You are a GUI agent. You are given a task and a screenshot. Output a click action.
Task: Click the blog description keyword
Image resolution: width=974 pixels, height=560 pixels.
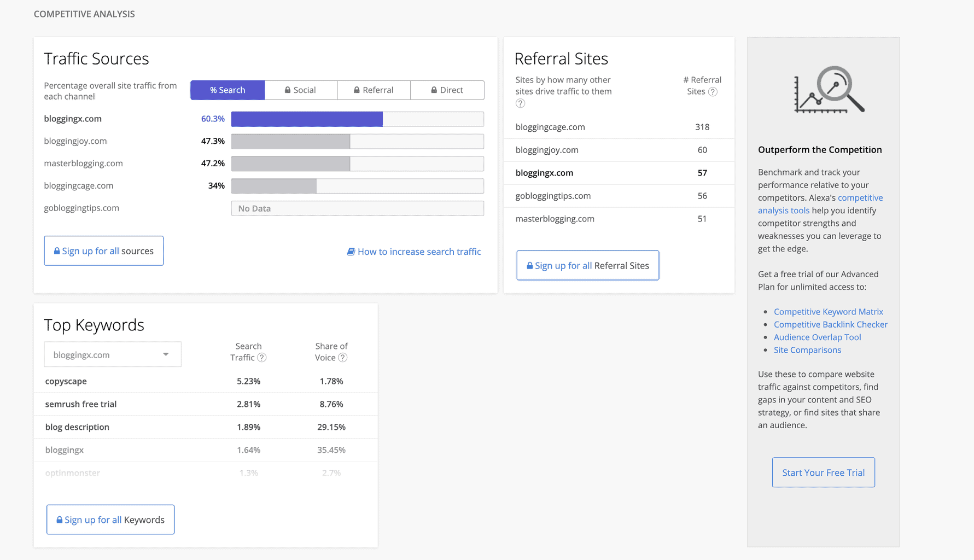77,427
